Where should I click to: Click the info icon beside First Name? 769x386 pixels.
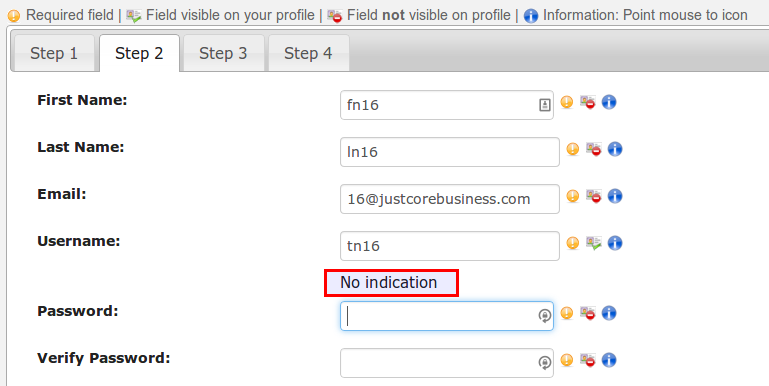[609, 102]
